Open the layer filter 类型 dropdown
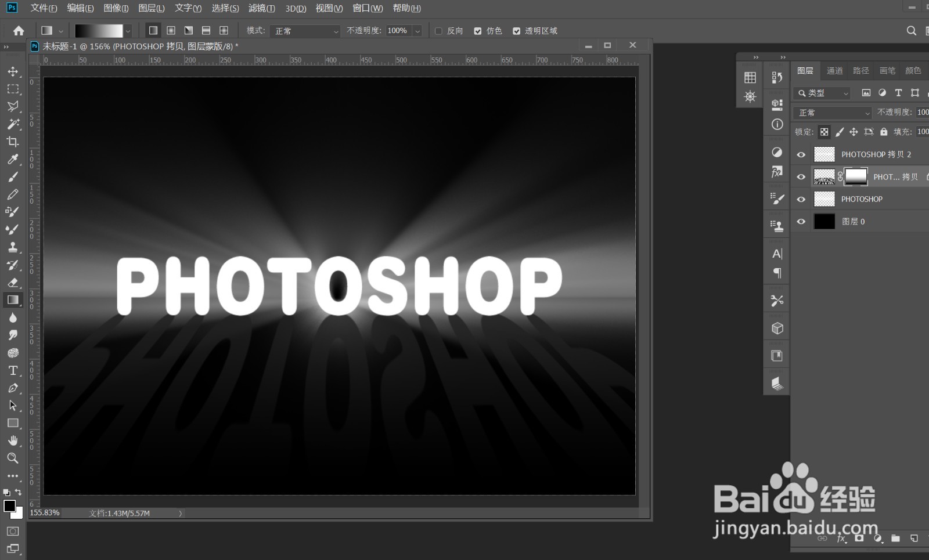 click(822, 93)
